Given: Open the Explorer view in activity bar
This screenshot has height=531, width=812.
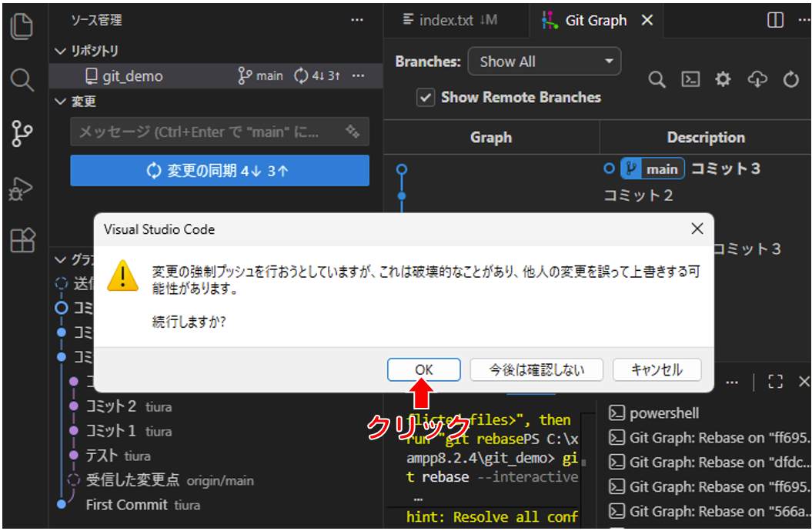Looking at the screenshot, I should (22, 28).
